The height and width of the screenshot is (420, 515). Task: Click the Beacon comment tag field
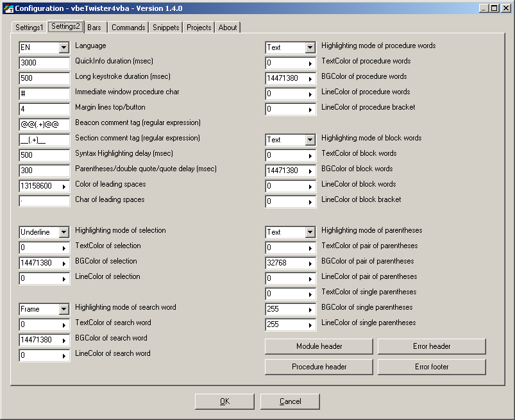(44, 124)
